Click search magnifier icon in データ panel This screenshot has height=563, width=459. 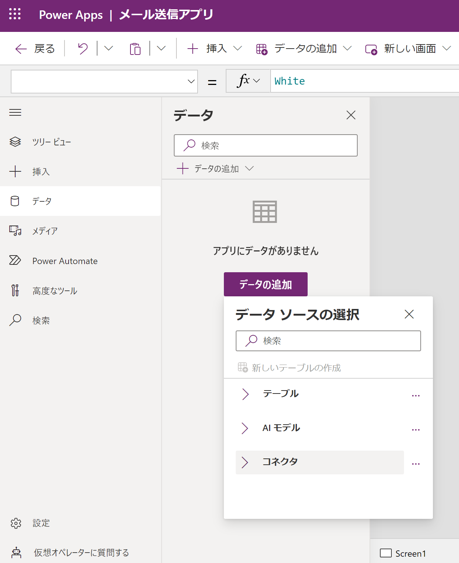click(189, 145)
